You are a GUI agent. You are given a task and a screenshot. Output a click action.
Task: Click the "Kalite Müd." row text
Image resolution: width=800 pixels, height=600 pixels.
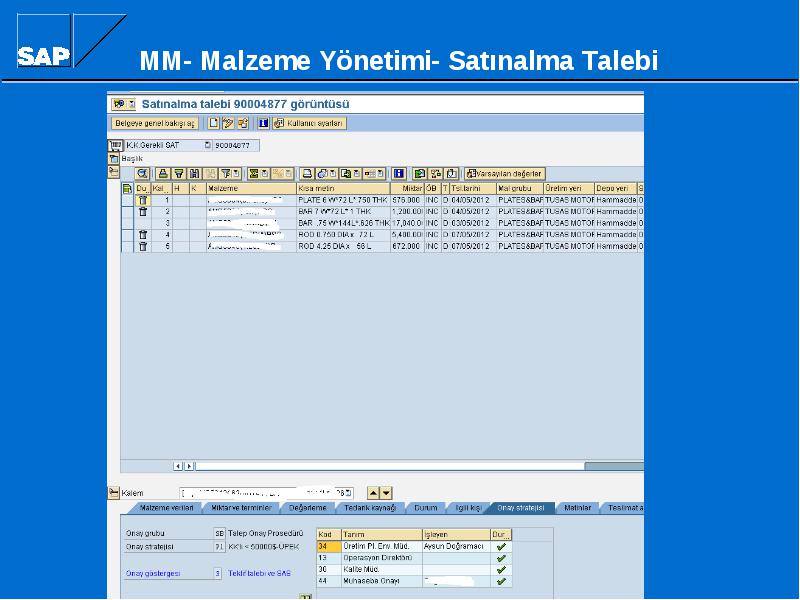click(x=361, y=569)
